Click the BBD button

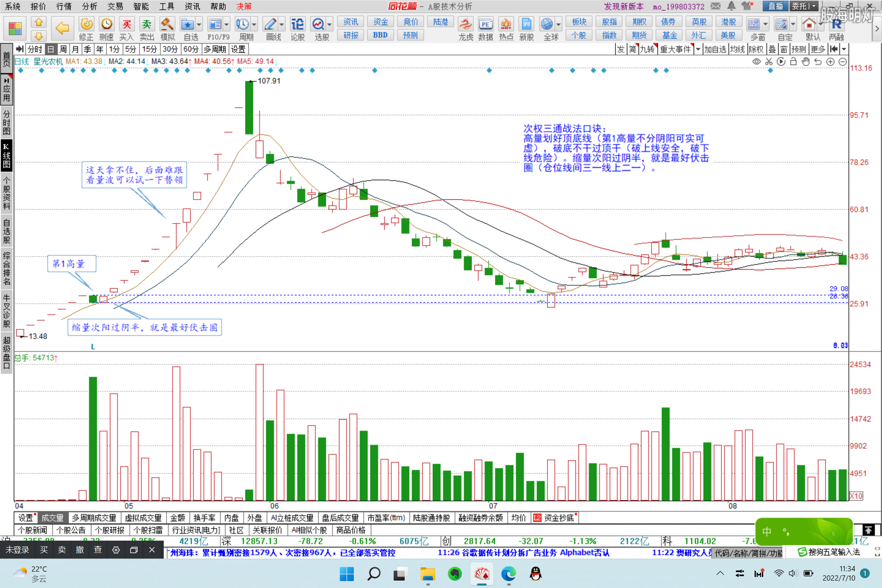(380, 35)
